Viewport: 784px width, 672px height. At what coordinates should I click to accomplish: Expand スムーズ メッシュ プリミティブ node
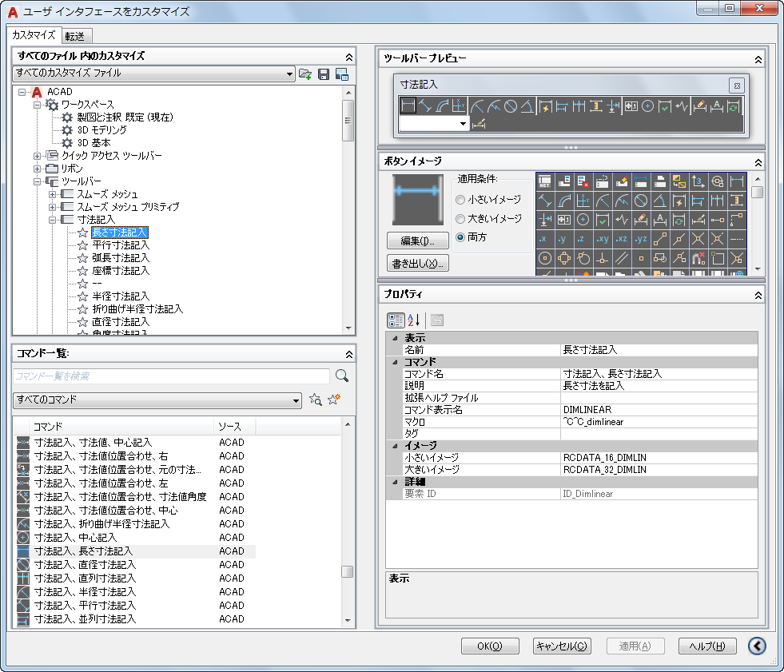[x=52, y=207]
